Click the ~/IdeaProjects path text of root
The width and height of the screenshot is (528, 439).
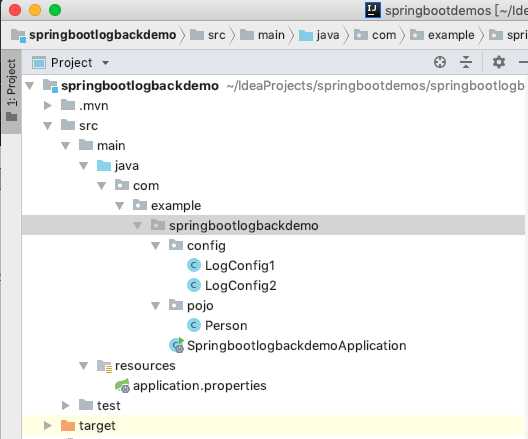pos(375,86)
